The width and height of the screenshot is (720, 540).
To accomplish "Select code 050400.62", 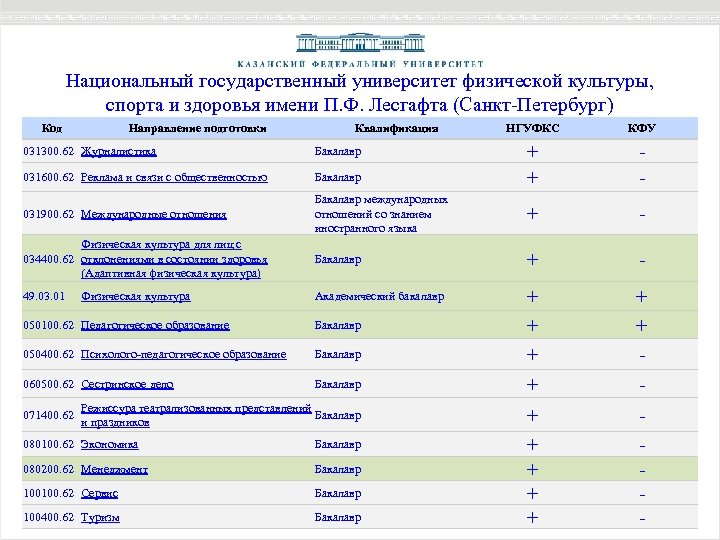I will [49, 354].
